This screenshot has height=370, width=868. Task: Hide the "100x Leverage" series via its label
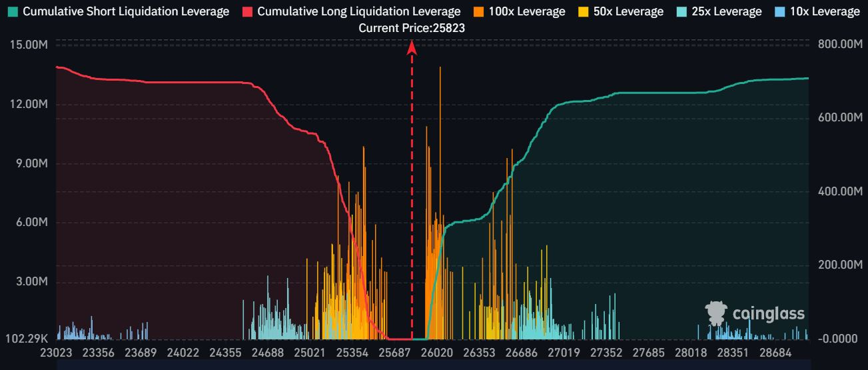click(x=527, y=11)
